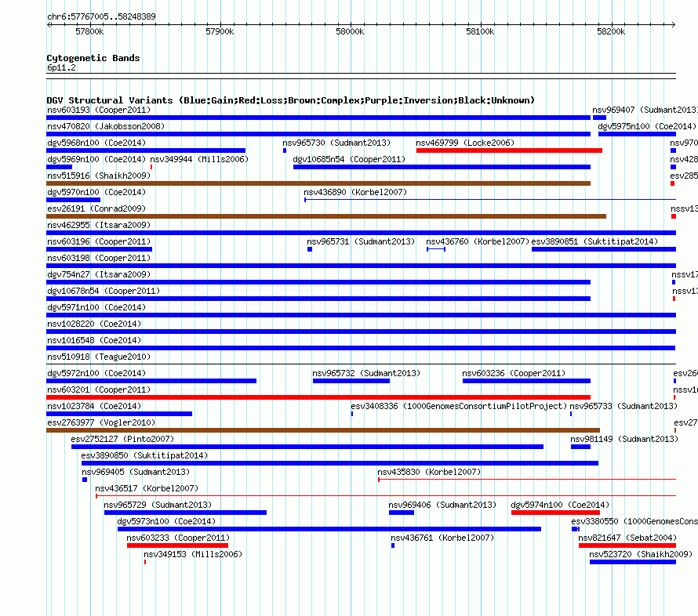The image size is (698, 616).
Task: Click nsv515916 (Shaikh2009) complex variant
Action: pyautogui.click(x=318, y=183)
